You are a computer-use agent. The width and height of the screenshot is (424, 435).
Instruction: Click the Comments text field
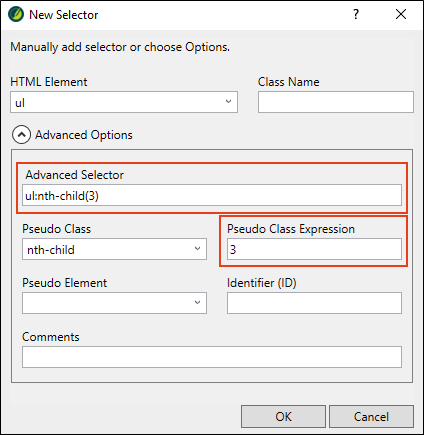pyautogui.click(x=212, y=357)
